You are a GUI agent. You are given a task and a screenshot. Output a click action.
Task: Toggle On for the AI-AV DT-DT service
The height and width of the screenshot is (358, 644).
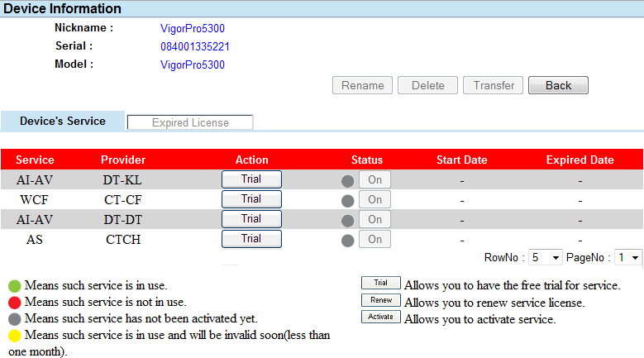[374, 219]
